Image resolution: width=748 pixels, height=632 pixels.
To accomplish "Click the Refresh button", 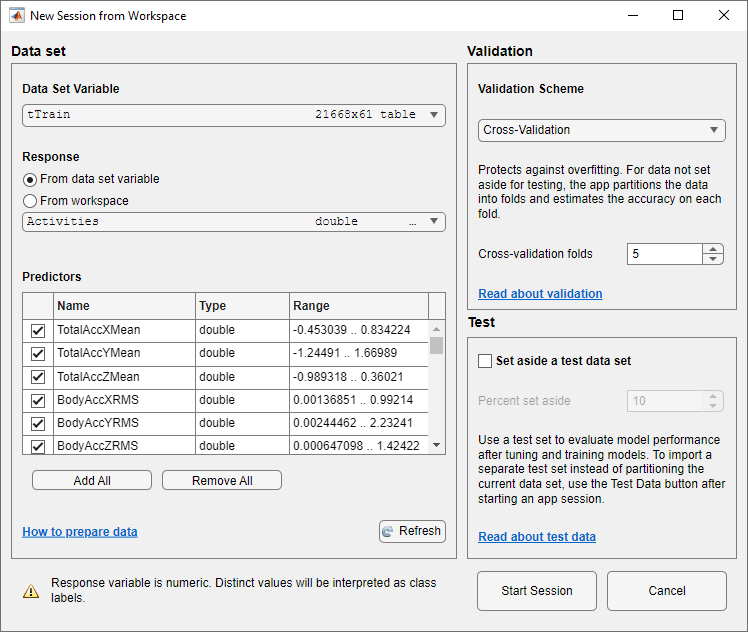I will [412, 531].
